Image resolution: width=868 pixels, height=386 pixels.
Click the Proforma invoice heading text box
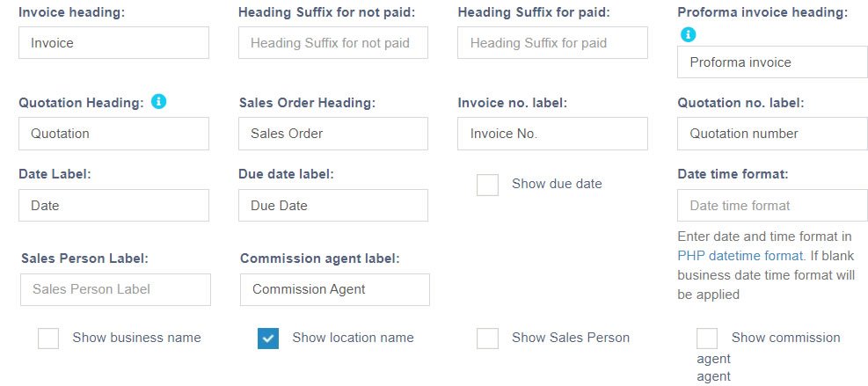772,62
